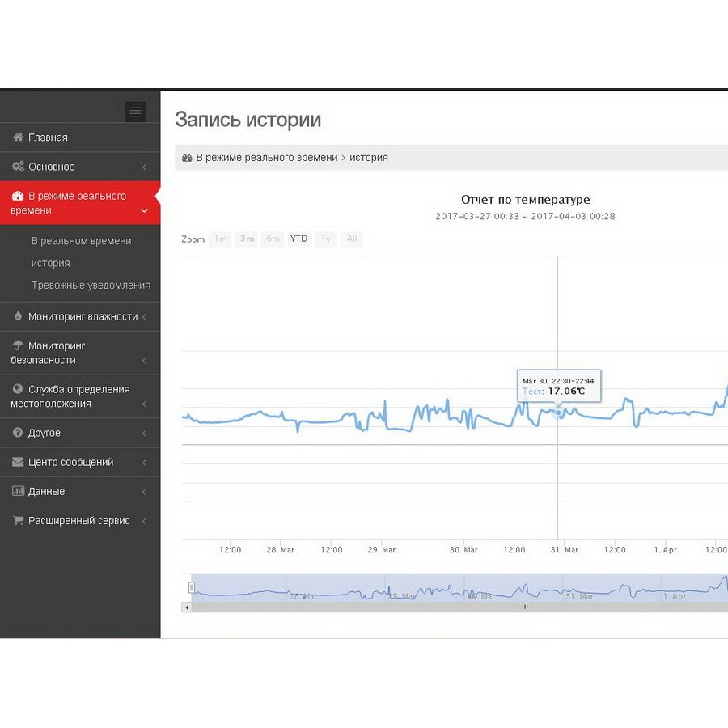Click В режиме реального времени breadcrumb link
The image size is (728, 728).
click(x=266, y=158)
